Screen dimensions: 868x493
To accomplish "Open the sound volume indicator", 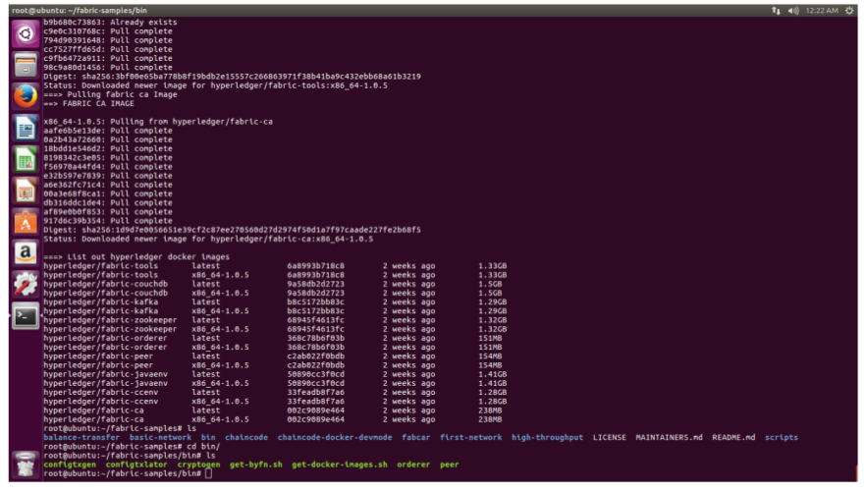I will click(793, 11).
